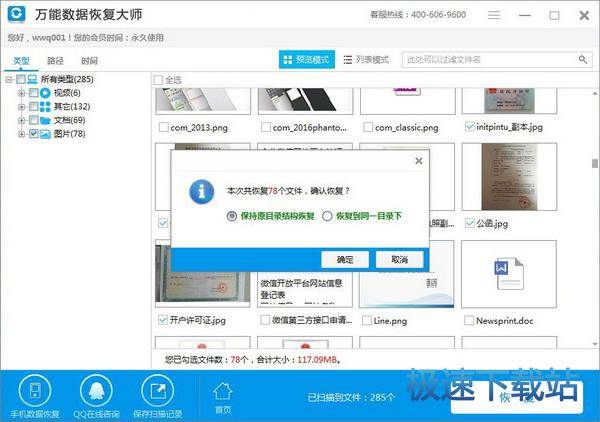Switch to the 路径 tab
The height and width of the screenshot is (422, 600).
pos(55,60)
